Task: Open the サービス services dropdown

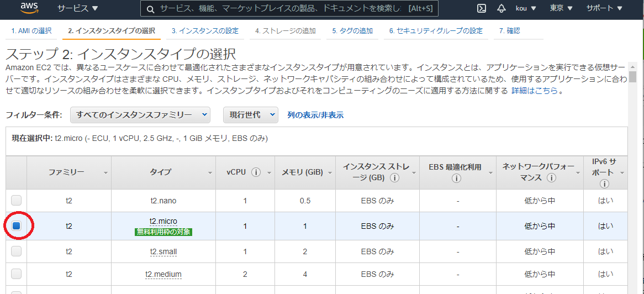Action: pyautogui.click(x=78, y=8)
